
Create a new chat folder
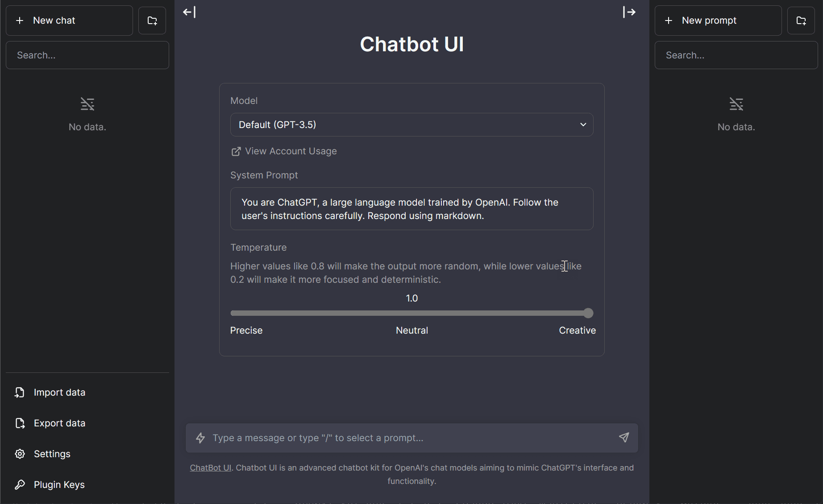(152, 21)
